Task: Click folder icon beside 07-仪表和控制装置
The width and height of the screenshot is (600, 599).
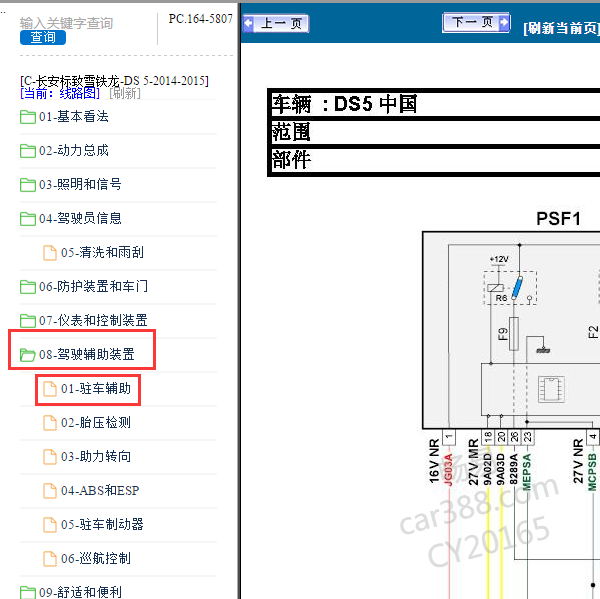Action: pyautogui.click(x=28, y=321)
